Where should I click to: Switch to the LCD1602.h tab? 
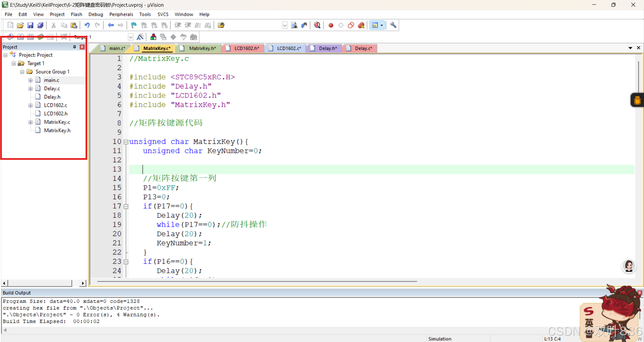[243, 48]
